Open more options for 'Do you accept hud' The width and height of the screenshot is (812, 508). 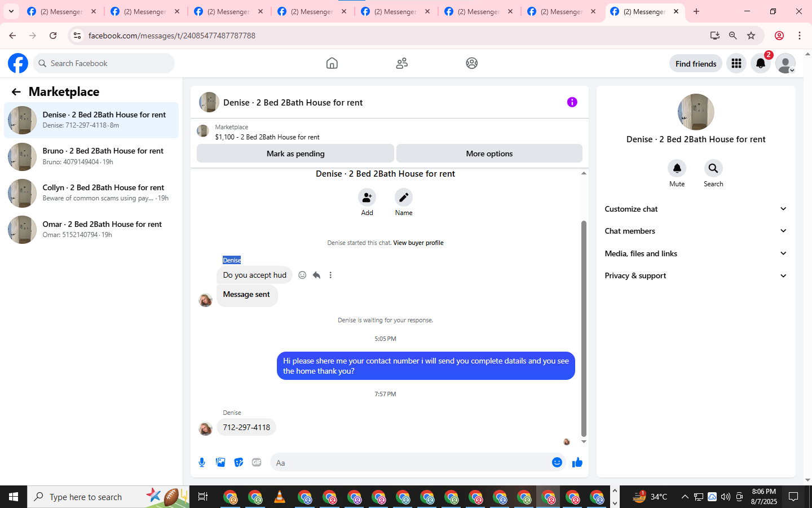coord(330,275)
